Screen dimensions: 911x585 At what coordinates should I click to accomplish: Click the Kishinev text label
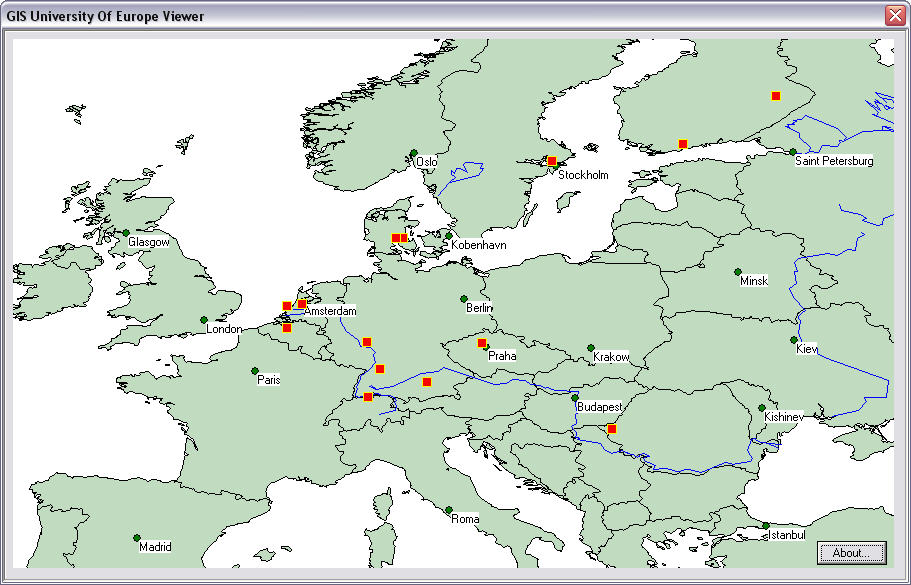[x=784, y=417]
